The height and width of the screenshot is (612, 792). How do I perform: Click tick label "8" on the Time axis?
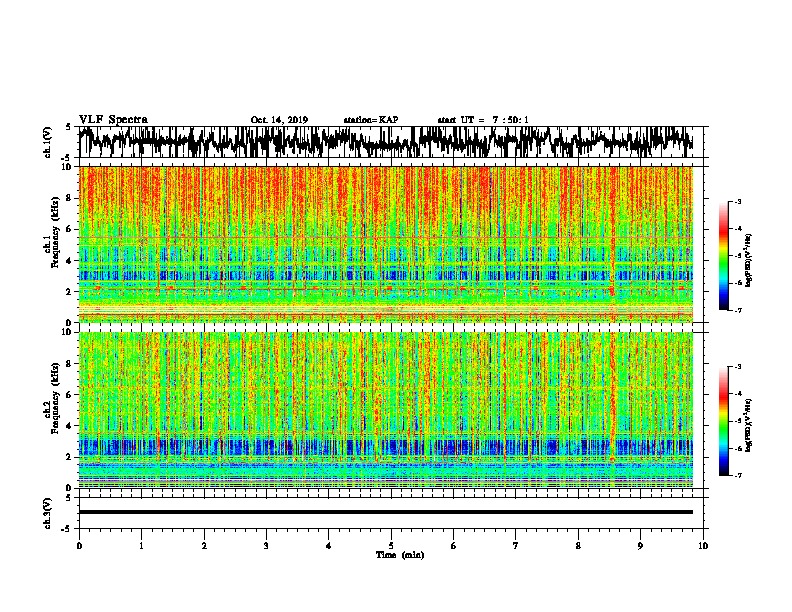pyautogui.click(x=578, y=546)
